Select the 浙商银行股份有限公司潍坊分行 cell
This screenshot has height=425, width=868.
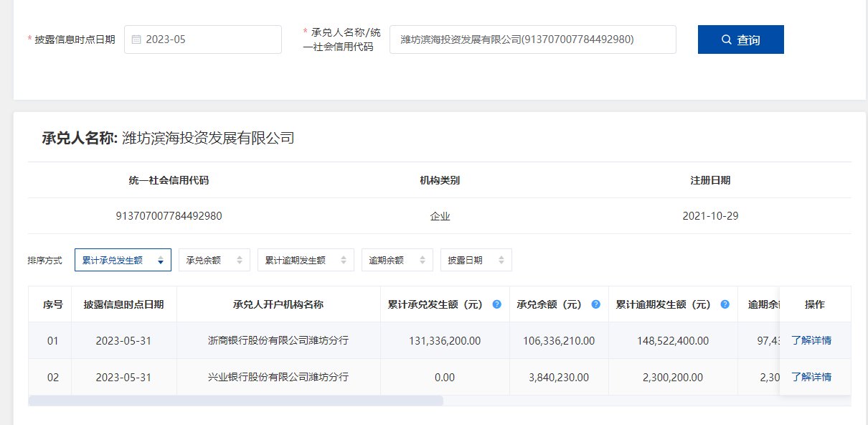278,340
